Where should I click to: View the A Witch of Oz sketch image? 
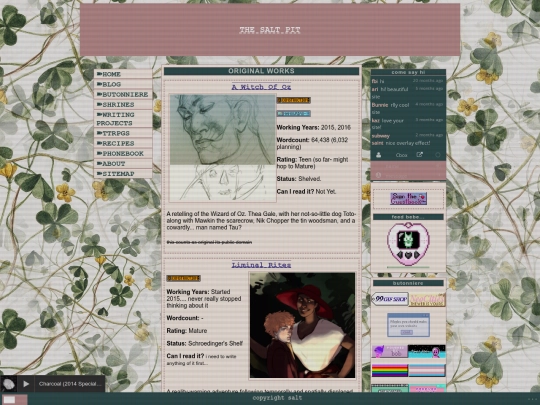[222, 148]
